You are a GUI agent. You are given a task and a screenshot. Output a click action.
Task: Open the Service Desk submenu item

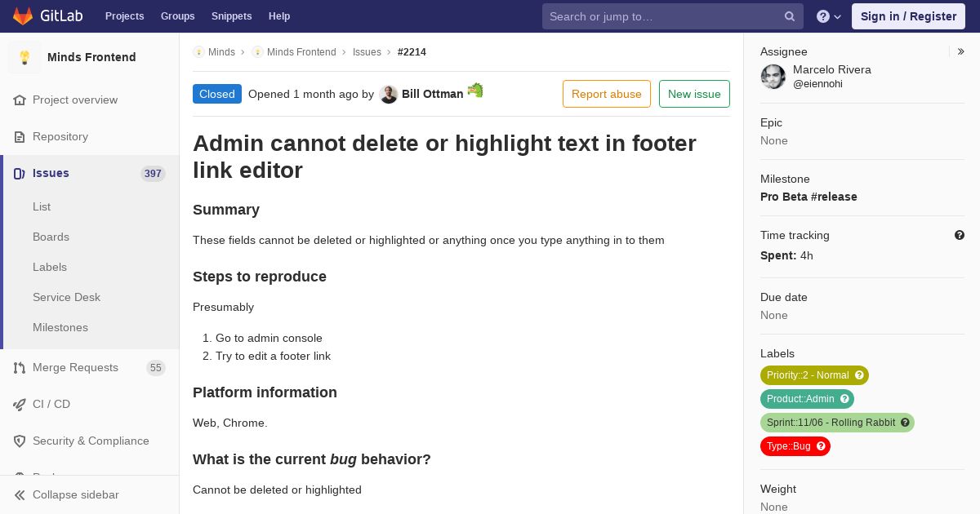[66, 297]
